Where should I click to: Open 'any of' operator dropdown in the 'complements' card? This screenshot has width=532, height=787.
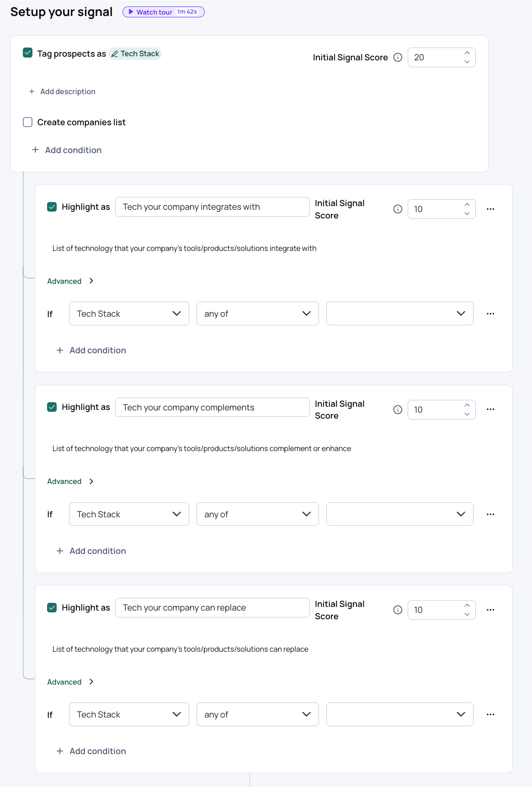pos(257,514)
